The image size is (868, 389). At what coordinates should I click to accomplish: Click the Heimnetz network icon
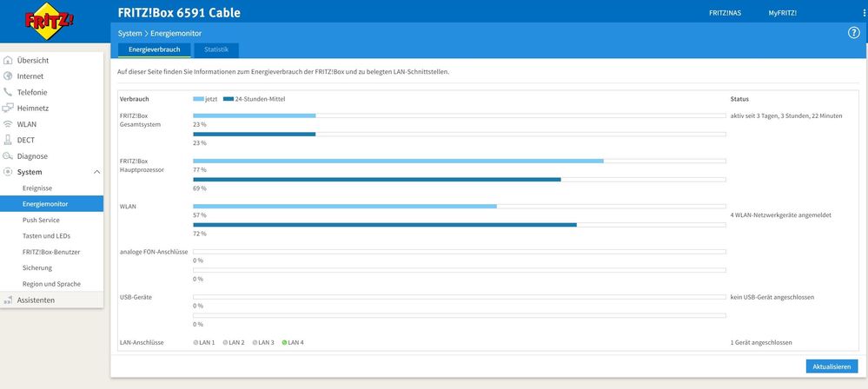click(8, 108)
